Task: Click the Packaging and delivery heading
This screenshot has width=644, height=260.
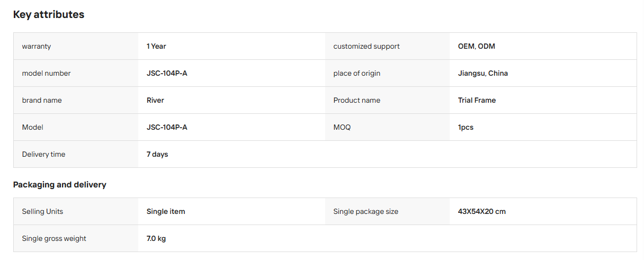Action: click(x=60, y=185)
